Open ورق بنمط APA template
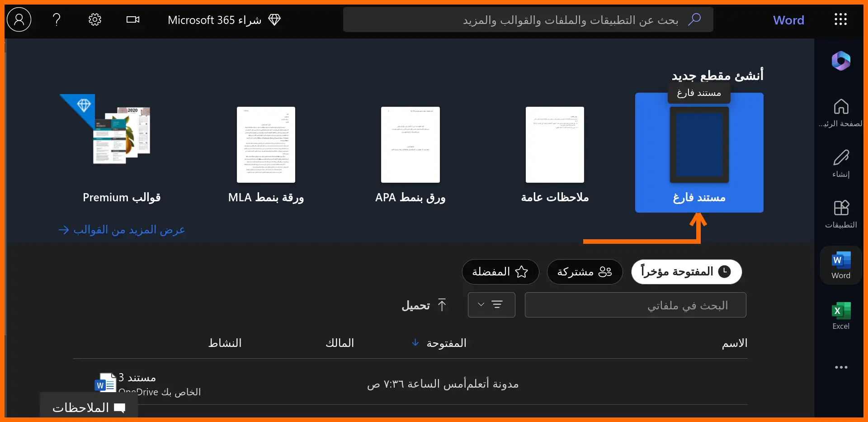The height and width of the screenshot is (422, 868). 410,155
